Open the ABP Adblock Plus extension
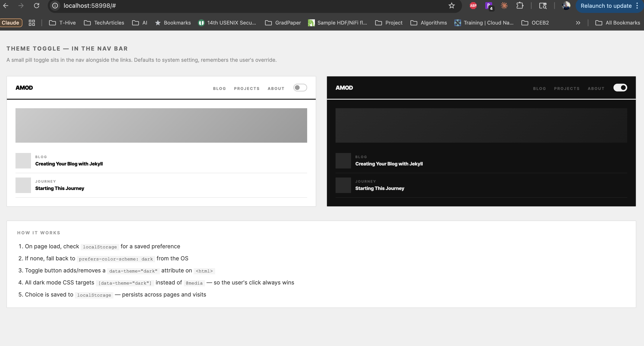This screenshot has width=644, height=346. pyautogui.click(x=473, y=6)
